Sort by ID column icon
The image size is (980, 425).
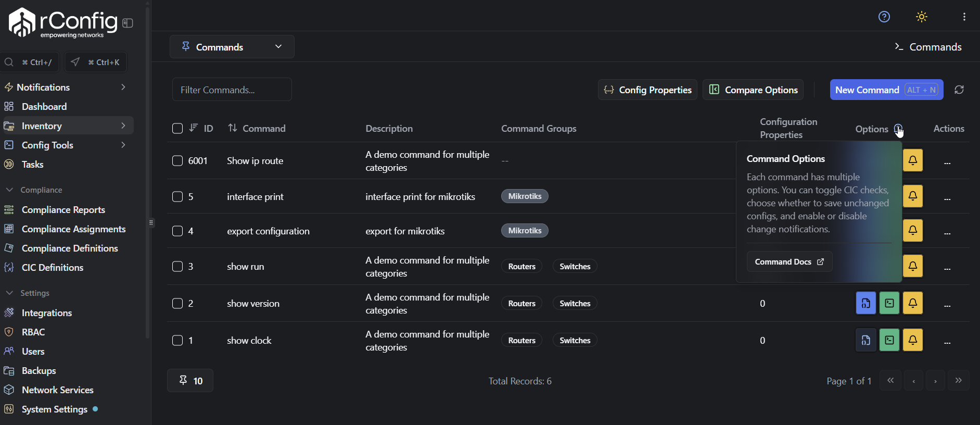point(194,128)
